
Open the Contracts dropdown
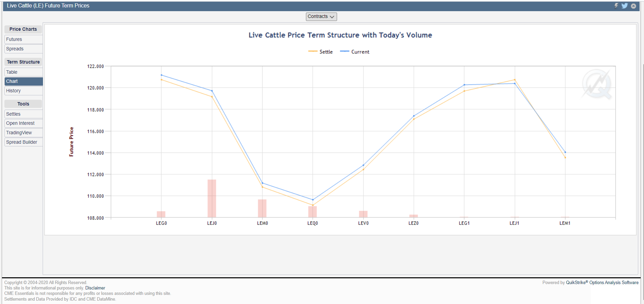click(321, 17)
